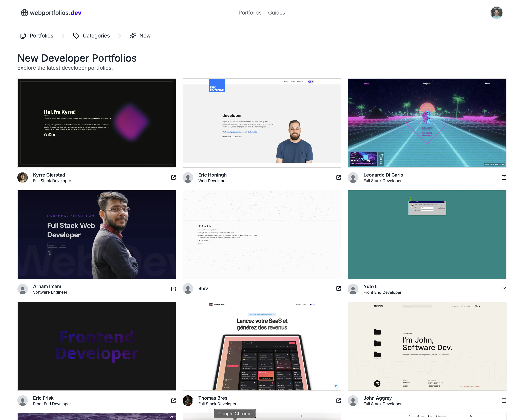This screenshot has width=526, height=420.
Task: Click external link icon for Eric Frisk
Action: coord(174,401)
